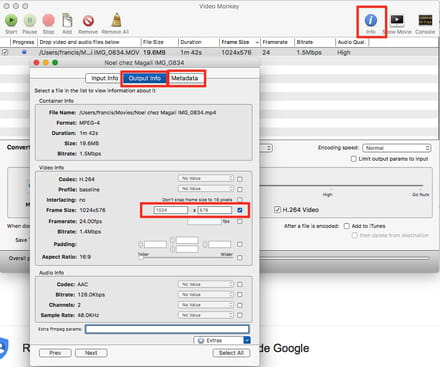Click the Show Movie toolbar icon
The image size is (440, 367).
pos(397,20)
